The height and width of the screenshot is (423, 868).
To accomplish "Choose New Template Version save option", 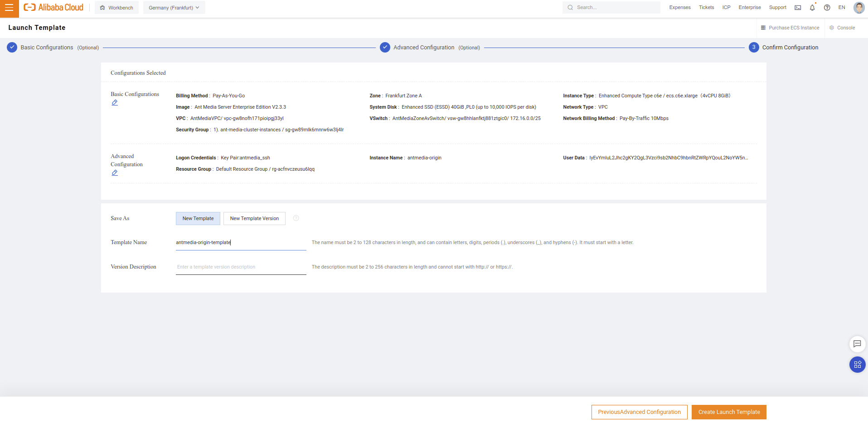I will [x=254, y=218].
